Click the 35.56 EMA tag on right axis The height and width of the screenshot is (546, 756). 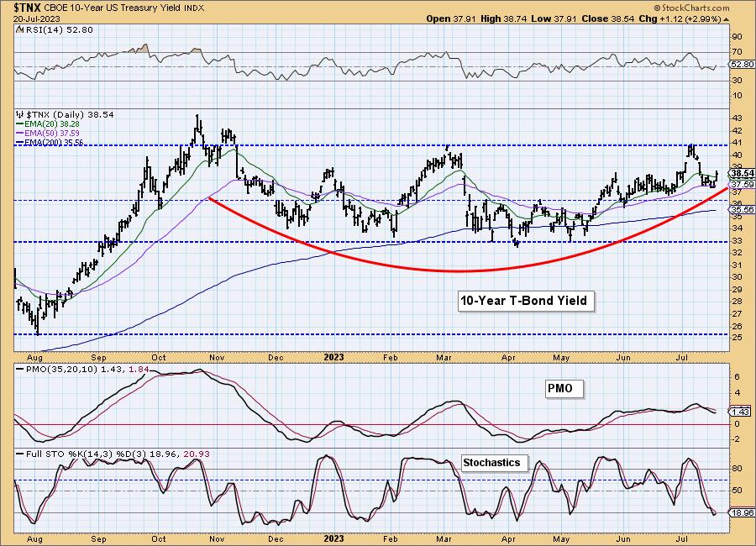[742, 210]
